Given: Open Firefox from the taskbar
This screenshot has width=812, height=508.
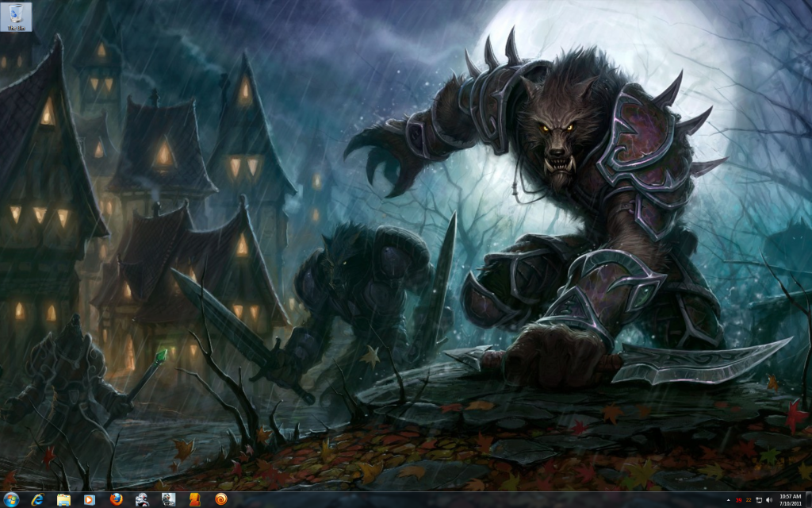Looking at the screenshot, I should click(116, 499).
